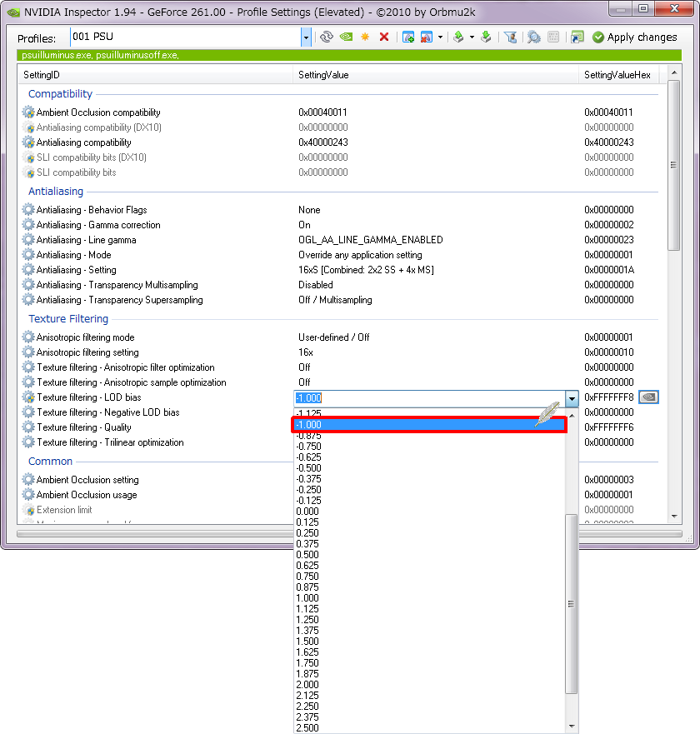Click the refresh profile settings icon
The width and height of the screenshot is (700, 734).
[x=327, y=37]
